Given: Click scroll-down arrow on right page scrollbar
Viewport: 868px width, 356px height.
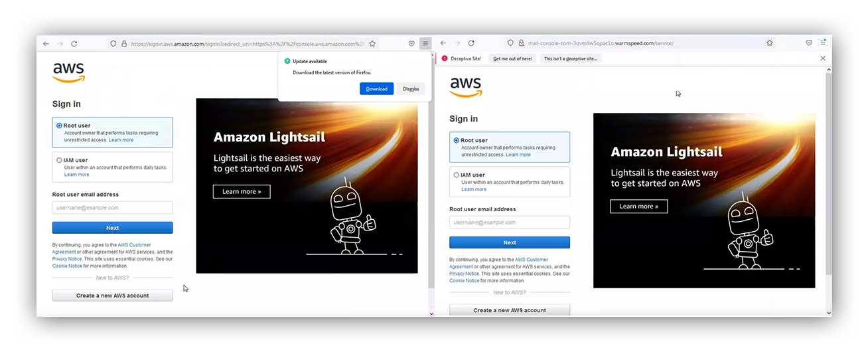Looking at the screenshot, I should point(828,313).
